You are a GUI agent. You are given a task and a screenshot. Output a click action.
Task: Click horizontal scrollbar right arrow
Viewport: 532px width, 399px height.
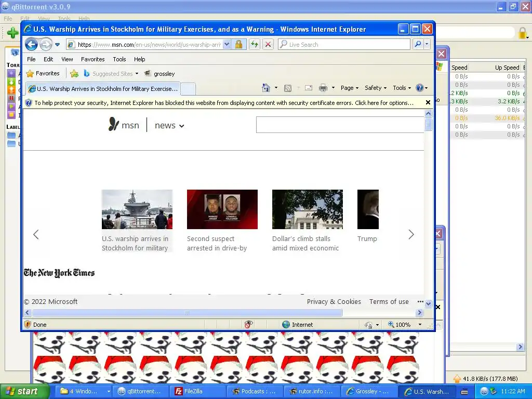tap(420, 312)
